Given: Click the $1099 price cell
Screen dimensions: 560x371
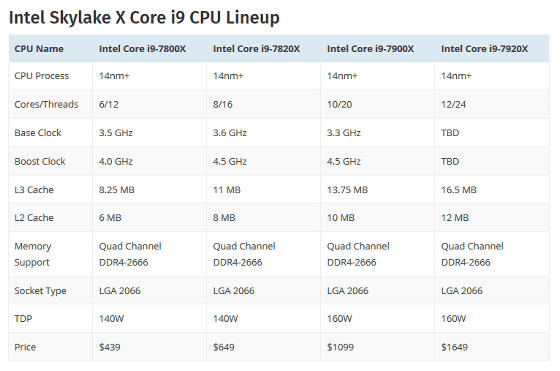Looking at the screenshot, I should point(340,347).
